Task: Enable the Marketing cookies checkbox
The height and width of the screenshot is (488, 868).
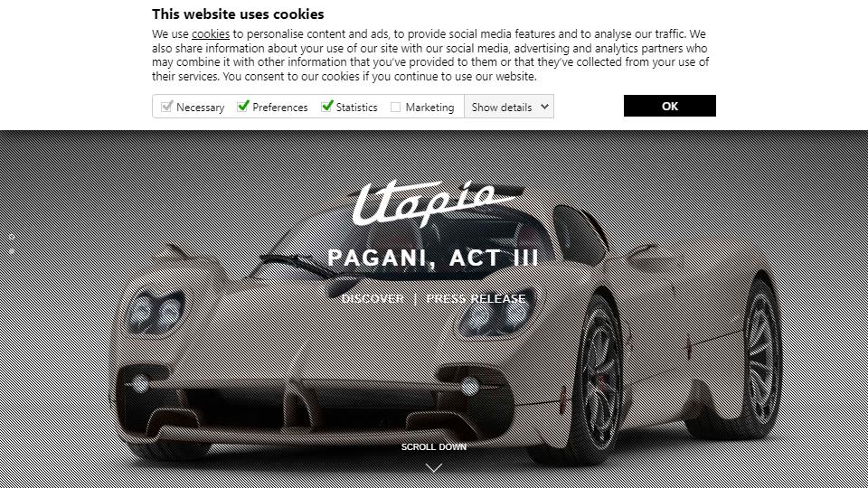Action: point(395,107)
